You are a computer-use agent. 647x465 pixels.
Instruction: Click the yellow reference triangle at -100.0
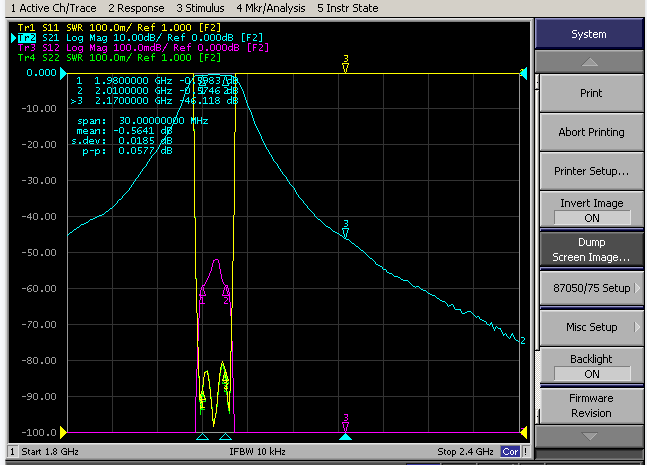[x=63, y=432]
